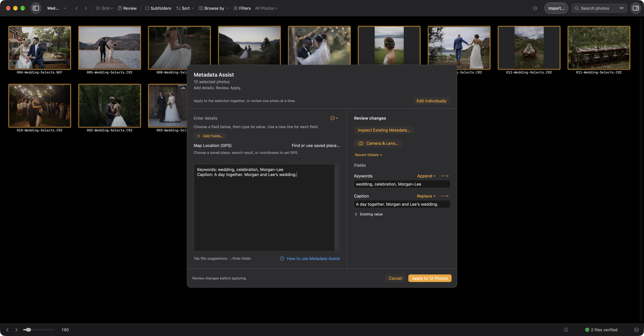Screen dimensions: 644x336
Task: Cancel the Metadata Assist dialog
Action: 395,278
